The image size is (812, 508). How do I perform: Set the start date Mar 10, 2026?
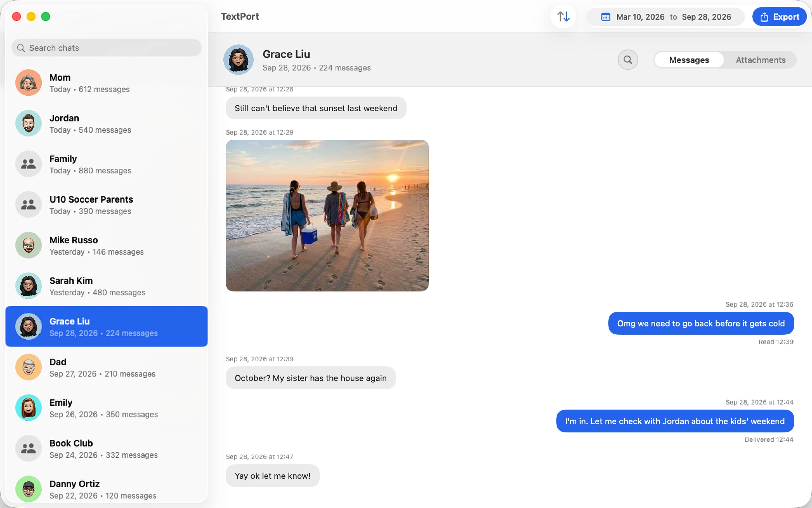(640, 17)
